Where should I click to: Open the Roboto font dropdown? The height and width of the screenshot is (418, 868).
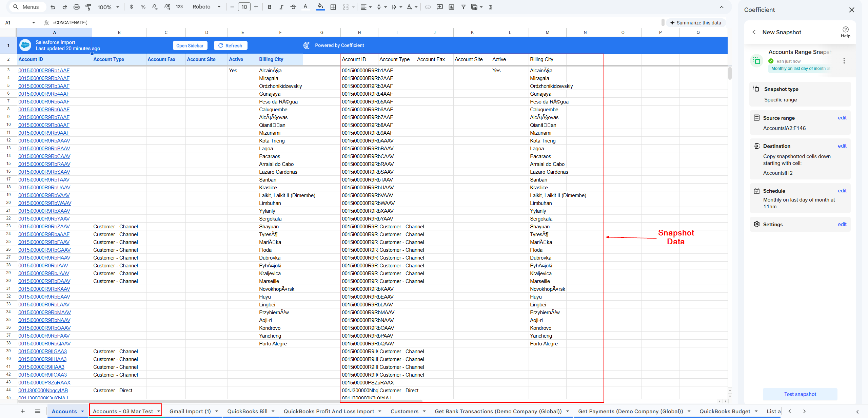click(206, 7)
